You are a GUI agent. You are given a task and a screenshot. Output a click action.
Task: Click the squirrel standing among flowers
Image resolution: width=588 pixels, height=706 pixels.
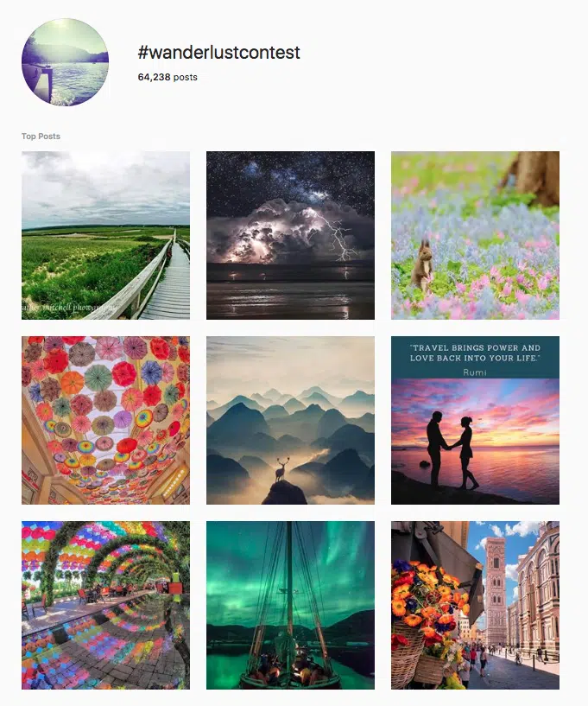(x=423, y=266)
